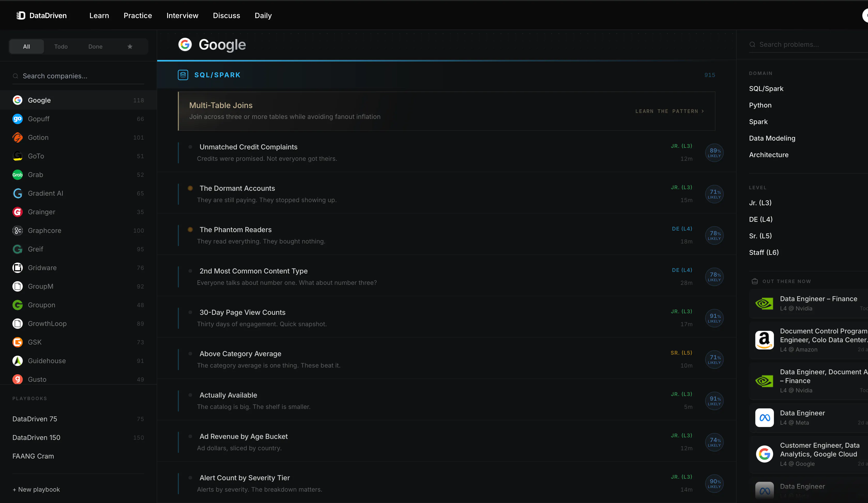Screen dimensions: 868x503
Task: Filter by Staff (L6) level
Action: pos(764,253)
